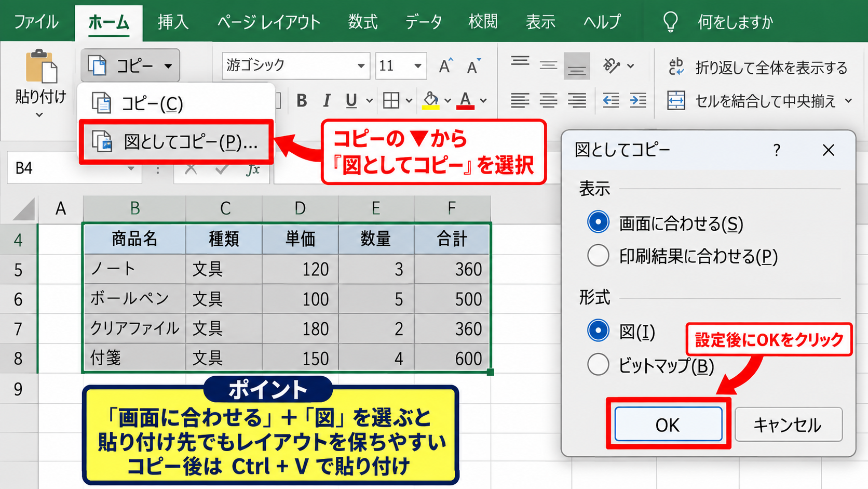868x489 pixels.
Task: Toggle Underline formatting
Action: 351,100
